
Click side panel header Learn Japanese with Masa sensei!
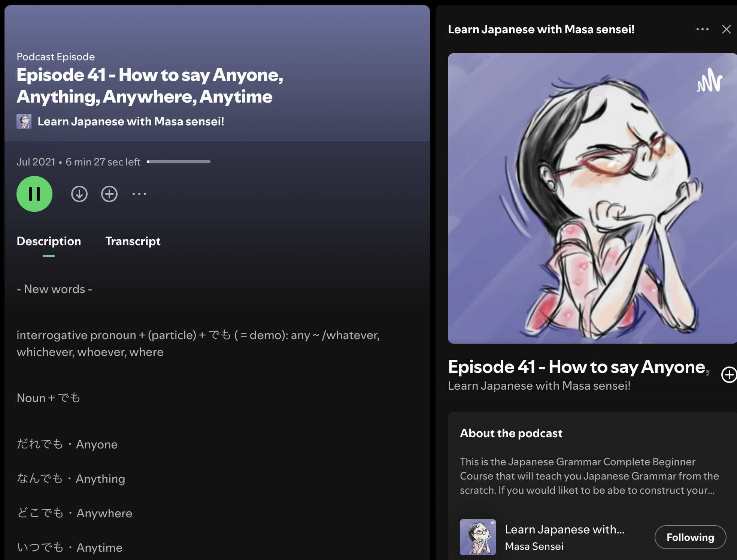pyautogui.click(x=541, y=29)
